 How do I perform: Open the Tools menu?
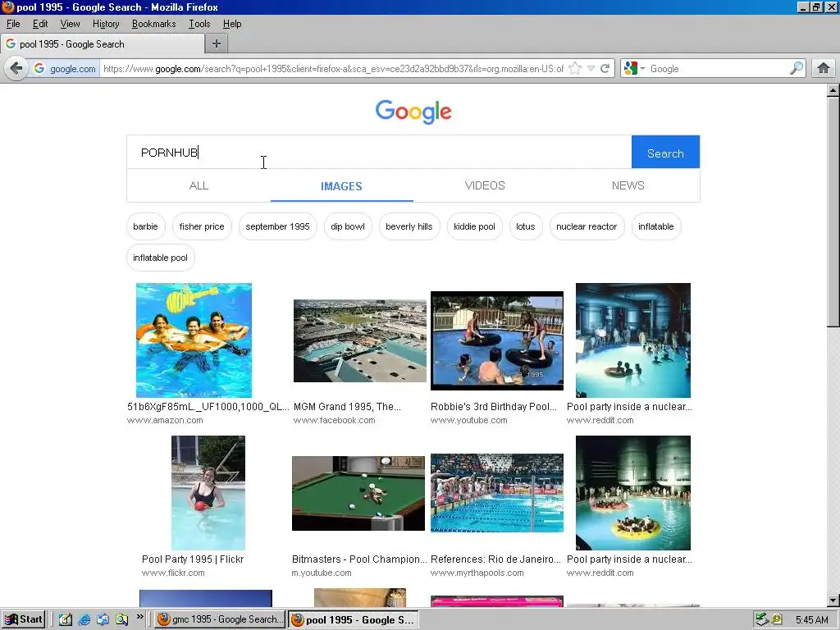coord(199,24)
